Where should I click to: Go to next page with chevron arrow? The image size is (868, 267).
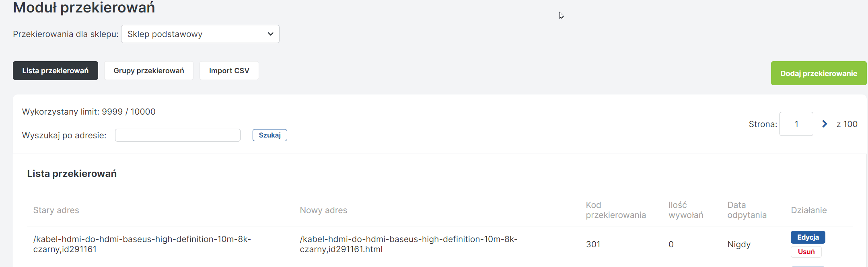click(x=825, y=124)
